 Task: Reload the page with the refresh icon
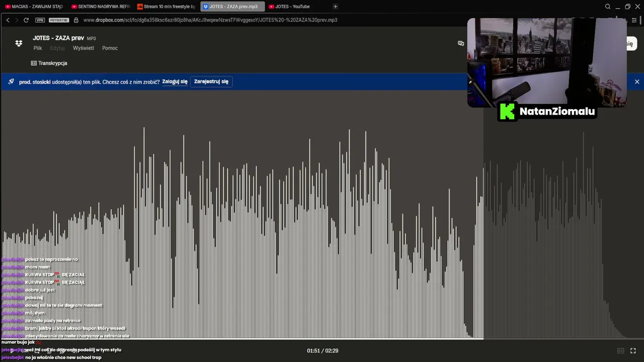pyautogui.click(x=26, y=20)
